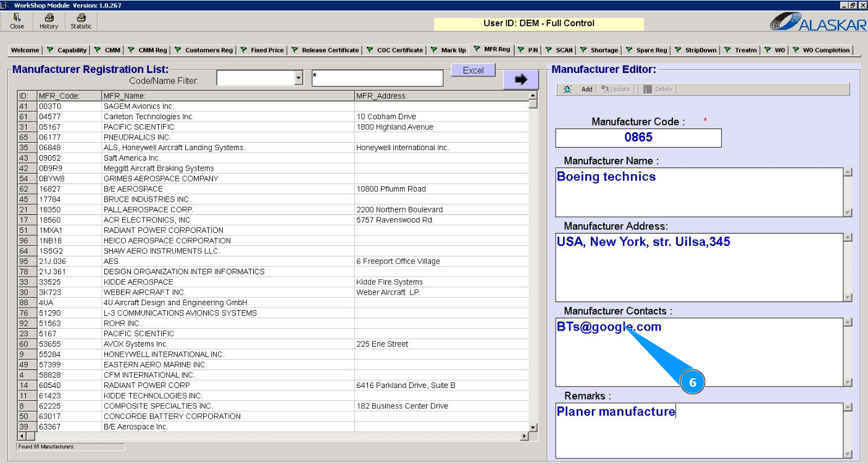Open the StripDown tab

(x=696, y=50)
